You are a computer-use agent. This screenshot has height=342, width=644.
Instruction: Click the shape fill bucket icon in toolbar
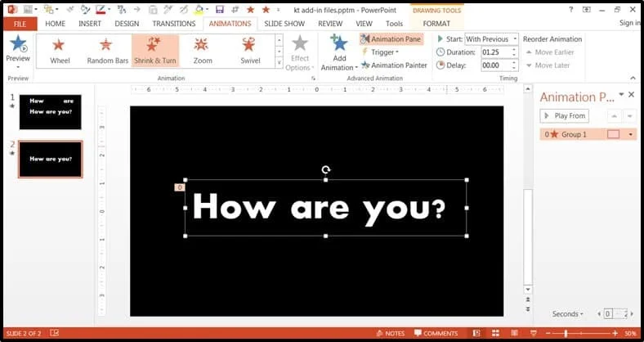coord(199,9)
